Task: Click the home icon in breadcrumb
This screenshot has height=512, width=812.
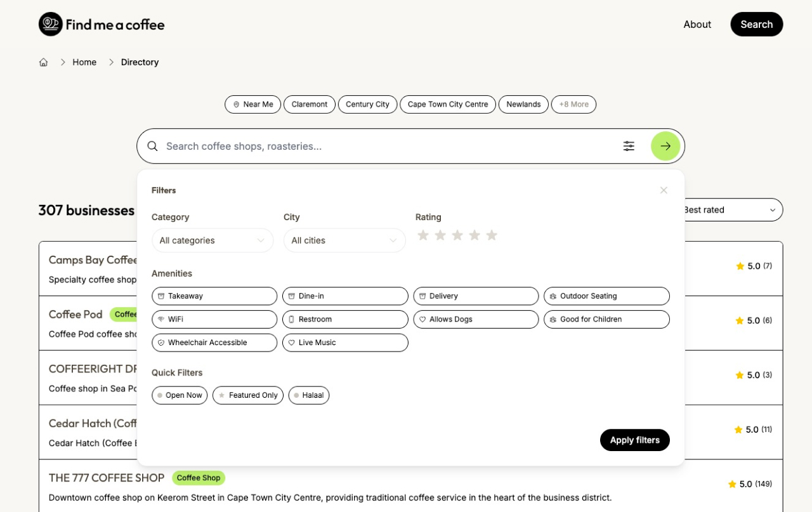Action: click(x=43, y=62)
